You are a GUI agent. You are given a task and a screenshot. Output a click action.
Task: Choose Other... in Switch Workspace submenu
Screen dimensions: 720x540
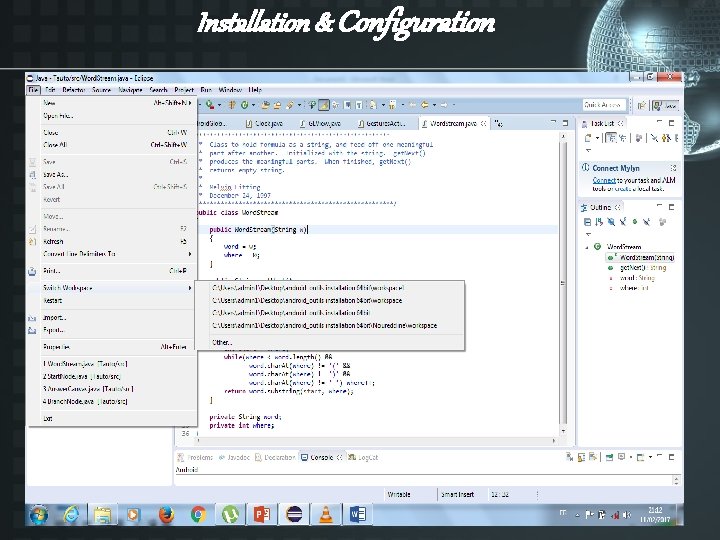pos(329,343)
